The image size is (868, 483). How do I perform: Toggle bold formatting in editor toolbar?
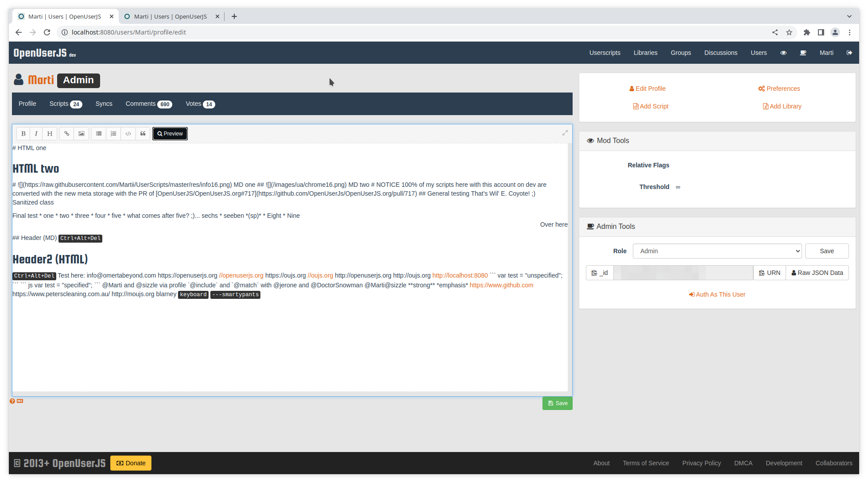pos(23,134)
